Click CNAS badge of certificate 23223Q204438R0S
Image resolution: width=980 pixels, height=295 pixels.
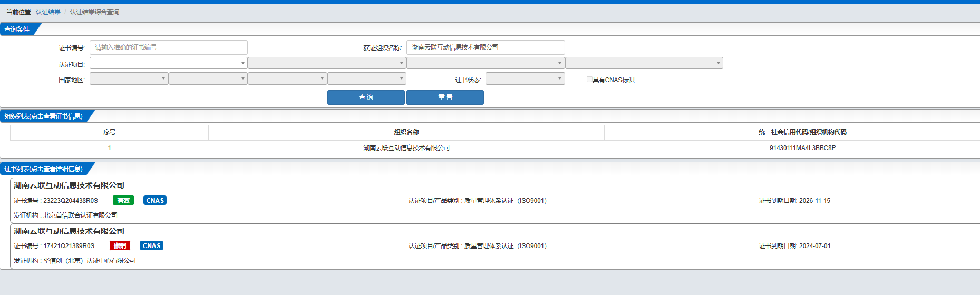click(x=155, y=200)
